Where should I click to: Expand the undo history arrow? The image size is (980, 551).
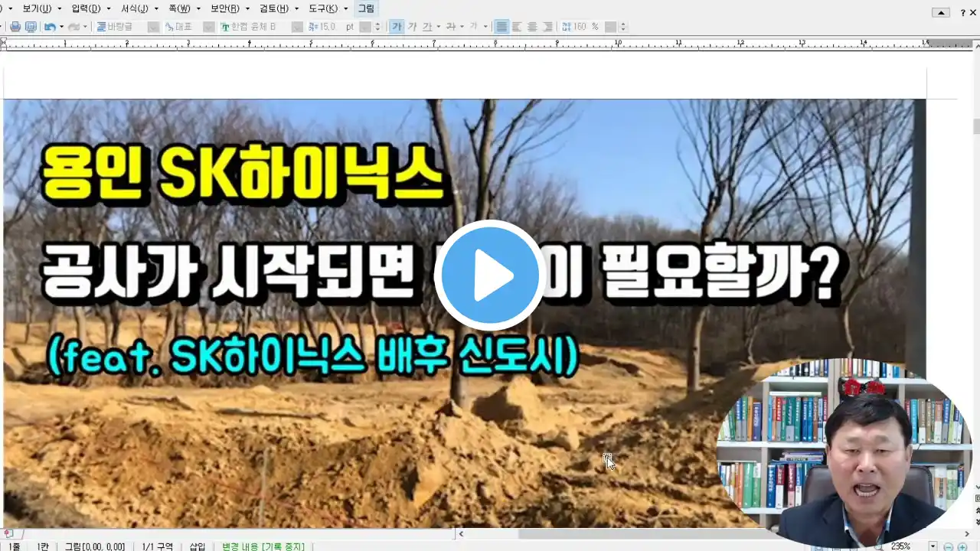point(61,27)
